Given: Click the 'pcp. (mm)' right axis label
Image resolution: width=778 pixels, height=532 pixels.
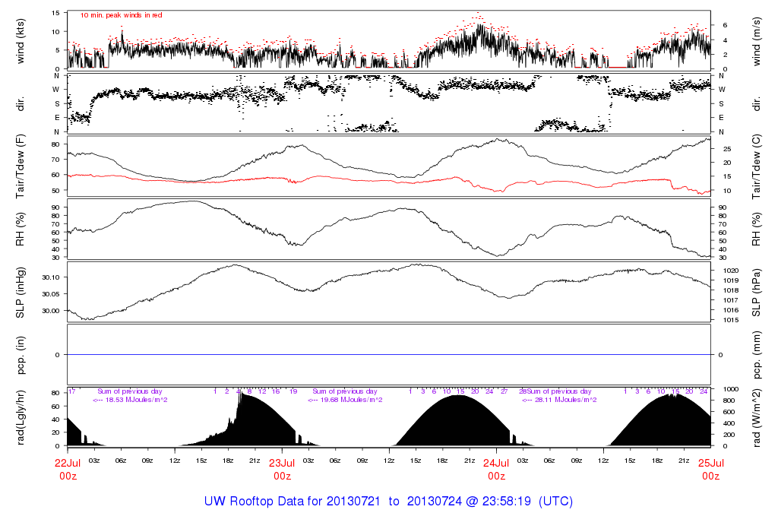Looking at the screenshot, I should (x=757, y=354).
